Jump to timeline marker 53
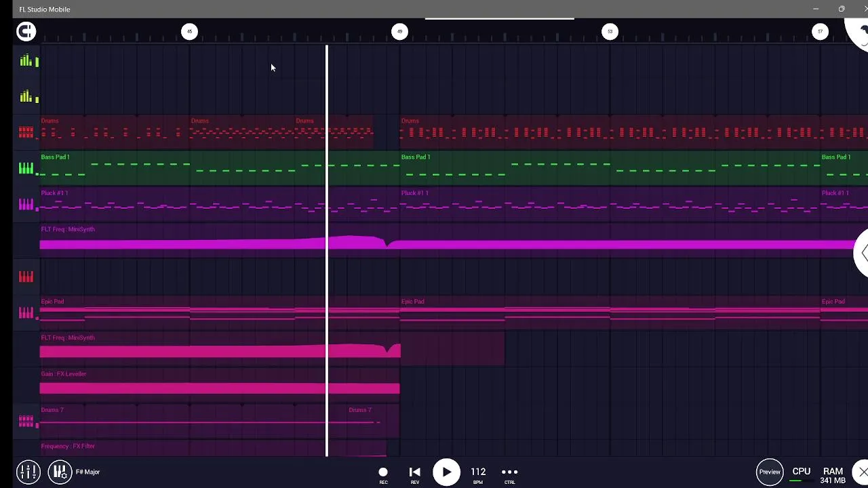This screenshot has width=868, height=488. coord(610,31)
